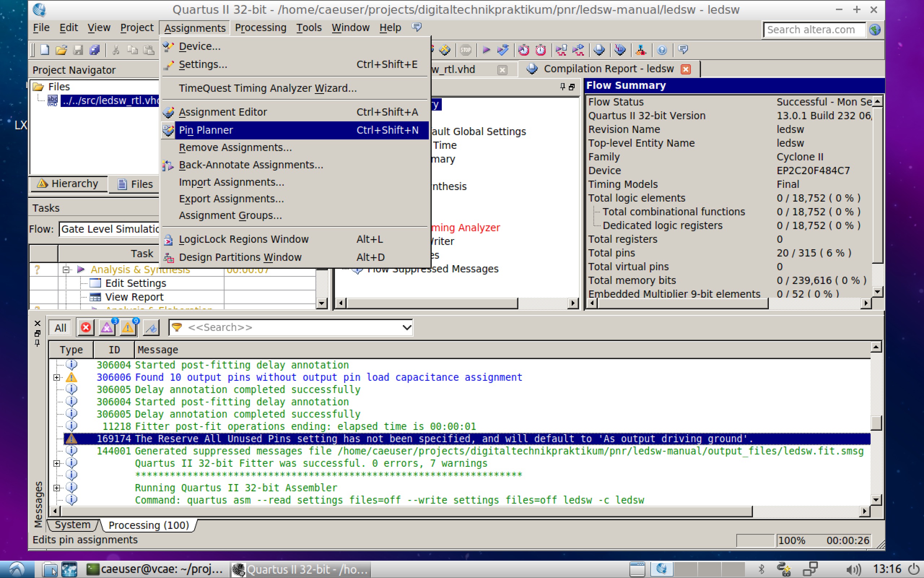Viewport: 924px width, 578px height.
Task: Click the Save All toolbar icon
Action: pos(94,50)
